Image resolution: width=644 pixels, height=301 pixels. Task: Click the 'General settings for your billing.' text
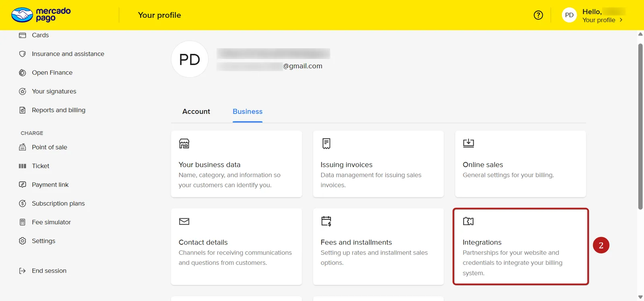[508, 175]
